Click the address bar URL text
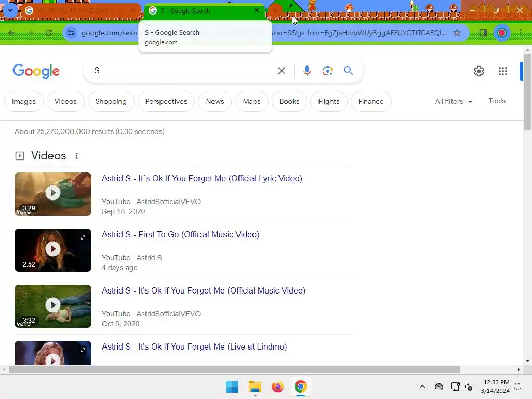The width and height of the screenshot is (532, 399). pyautogui.click(x=264, y=33)
